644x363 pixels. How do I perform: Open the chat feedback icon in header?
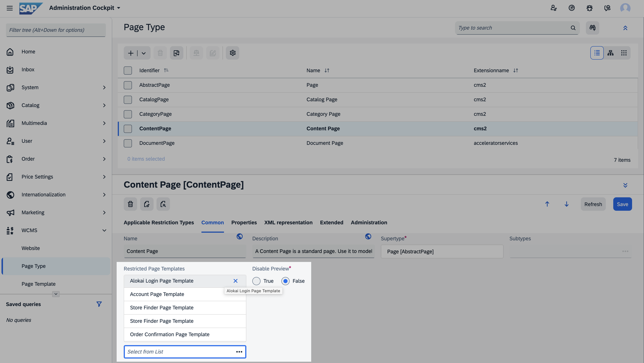tap(607, 8)
